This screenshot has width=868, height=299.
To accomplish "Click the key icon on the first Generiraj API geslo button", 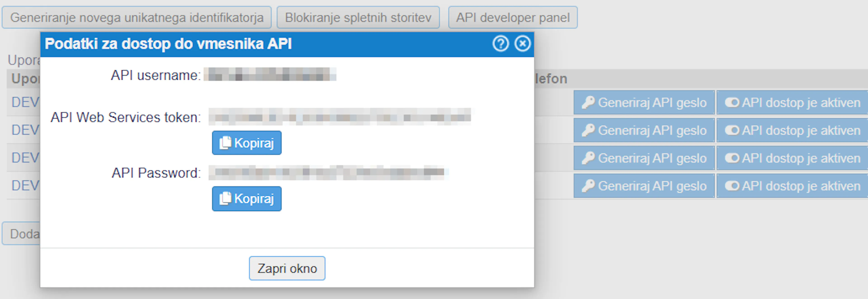I will [x=588, y=102].
